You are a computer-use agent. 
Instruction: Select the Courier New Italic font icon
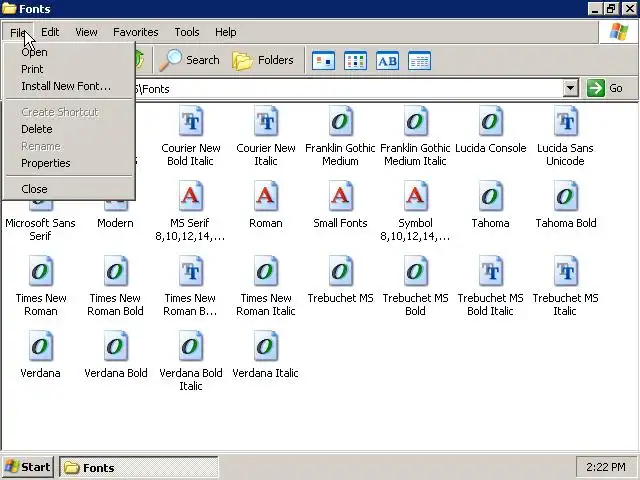point(266,121)
